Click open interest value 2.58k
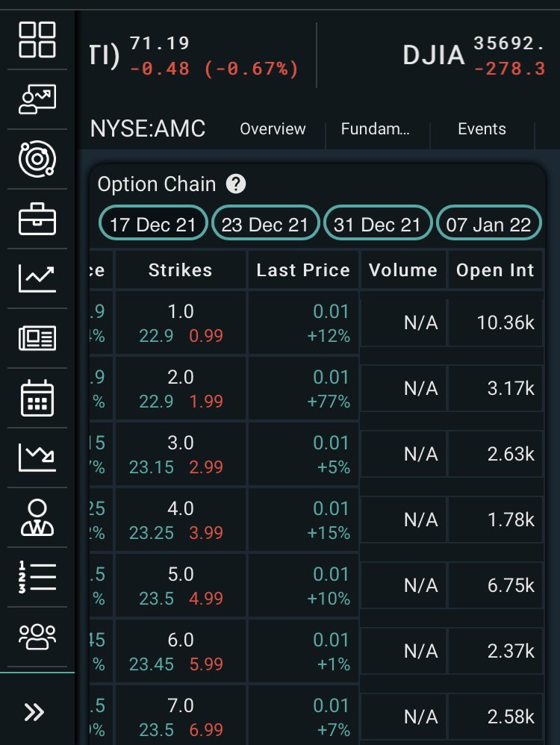 click(x=511, y=716)
